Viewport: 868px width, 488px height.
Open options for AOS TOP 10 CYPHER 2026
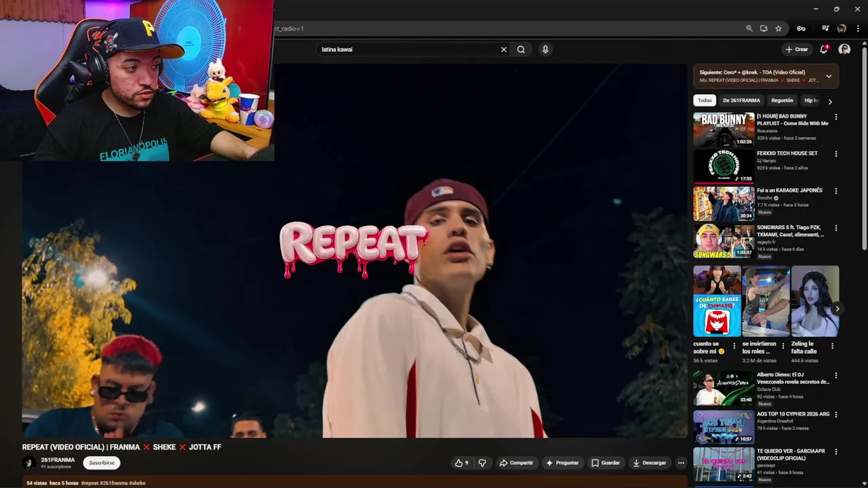(x=835, y=415)
